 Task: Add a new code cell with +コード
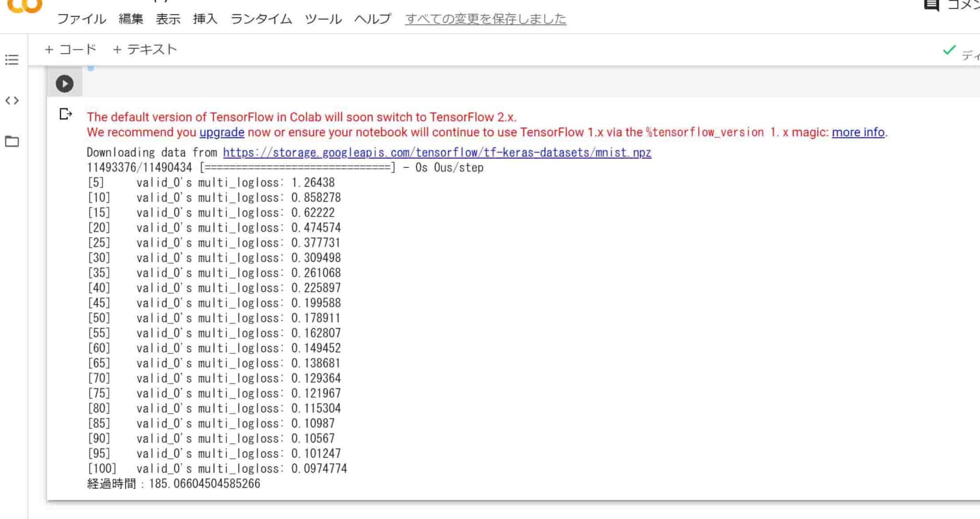click(x=71, y=49)
